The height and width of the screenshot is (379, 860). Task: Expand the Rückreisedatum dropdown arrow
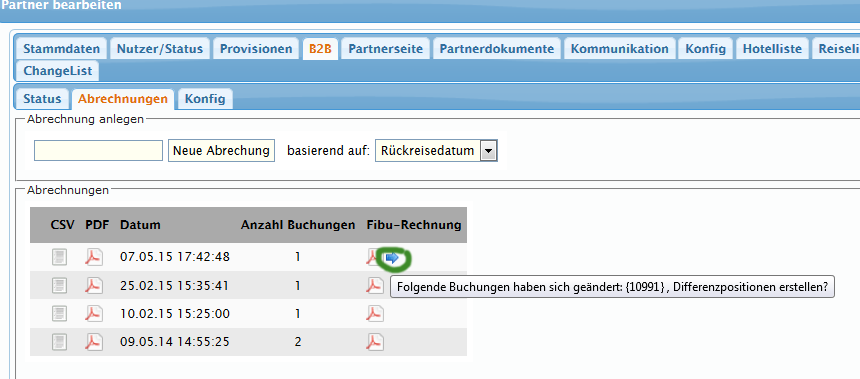pyautogui.click(x=488, y=151)
